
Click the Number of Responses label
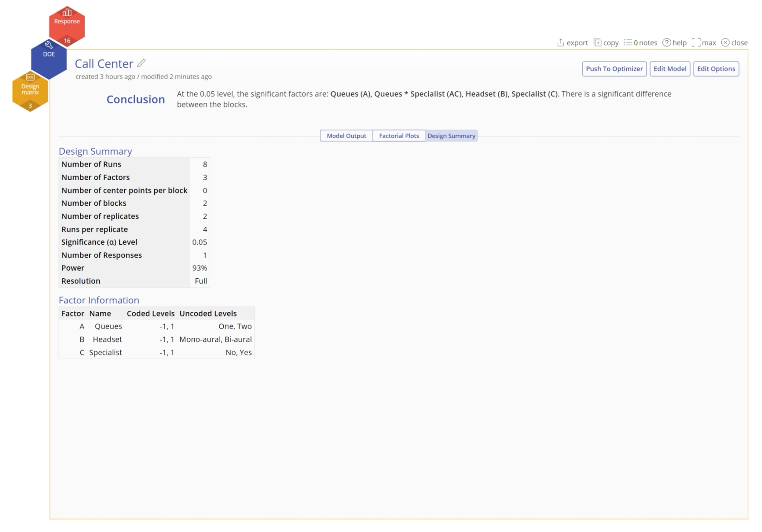pos(102,255)
